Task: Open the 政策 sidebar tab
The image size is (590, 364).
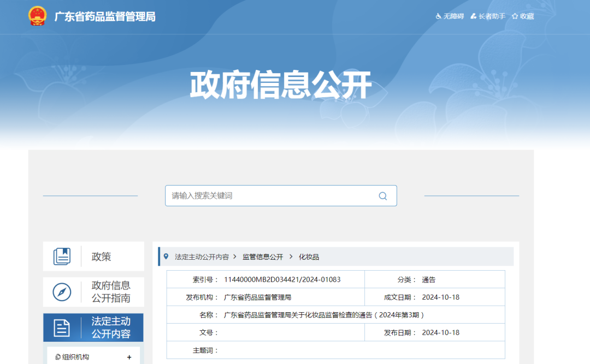Action: (x=94, y=256)
